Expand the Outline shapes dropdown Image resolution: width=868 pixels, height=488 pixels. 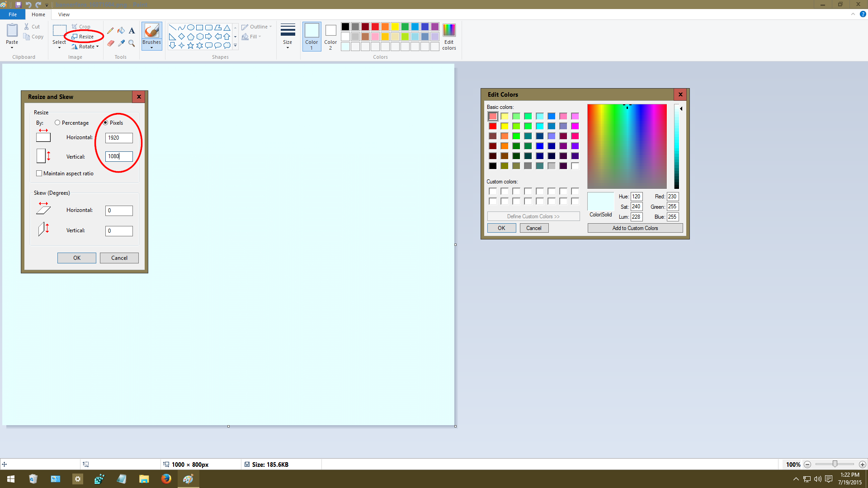coord(271,26)
